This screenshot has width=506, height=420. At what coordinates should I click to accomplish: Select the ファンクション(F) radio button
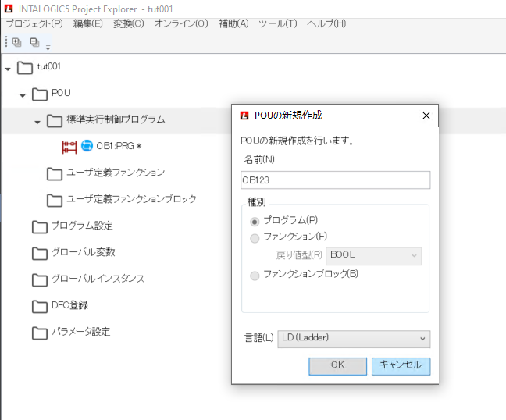point(255,237)
